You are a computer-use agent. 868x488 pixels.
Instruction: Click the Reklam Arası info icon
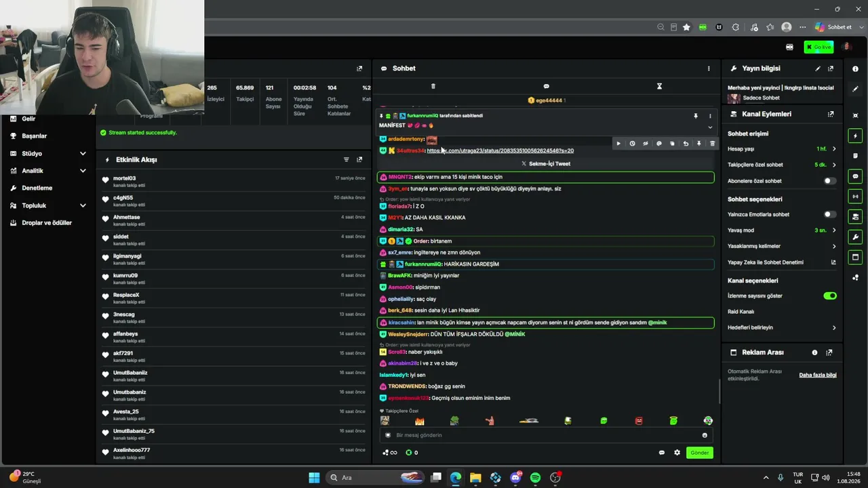point(814,352)
